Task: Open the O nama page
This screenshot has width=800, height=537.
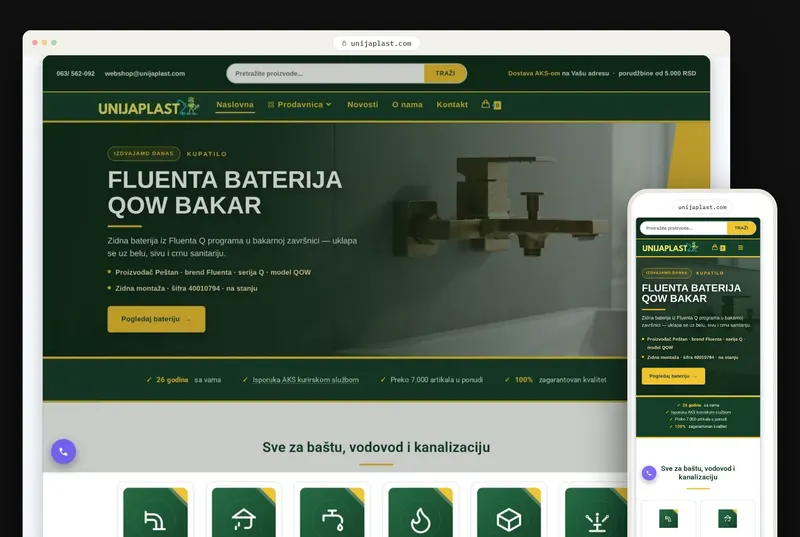Action: (407, 105)
